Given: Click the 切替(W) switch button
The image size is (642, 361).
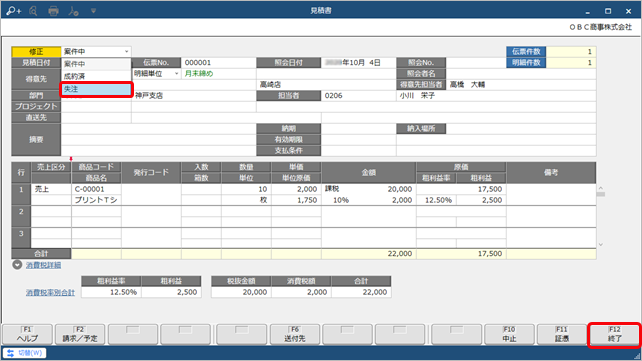Looking at the screenshot, I should 25,353.
